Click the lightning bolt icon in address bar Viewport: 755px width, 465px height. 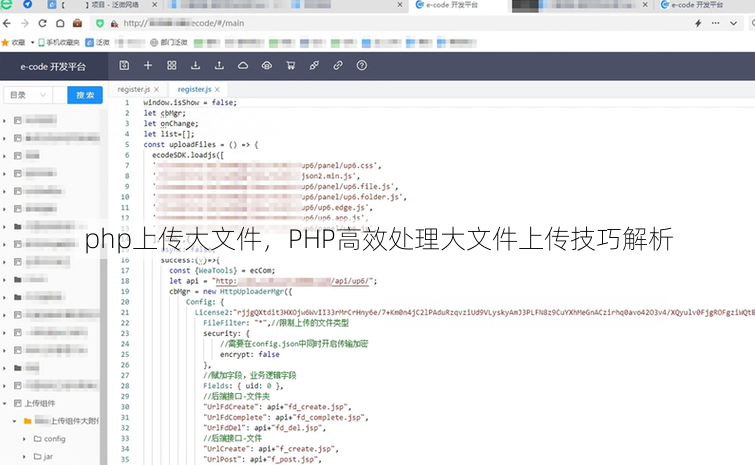coord(698,23)
